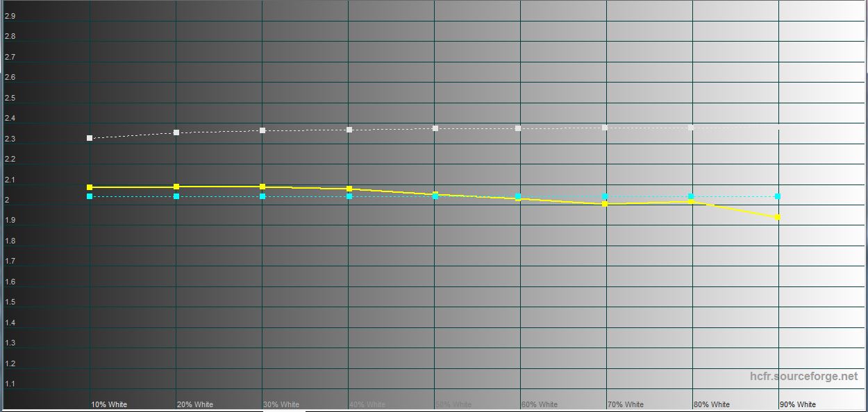
Task: Select yellow data point at 70% White
Action: 605,204
